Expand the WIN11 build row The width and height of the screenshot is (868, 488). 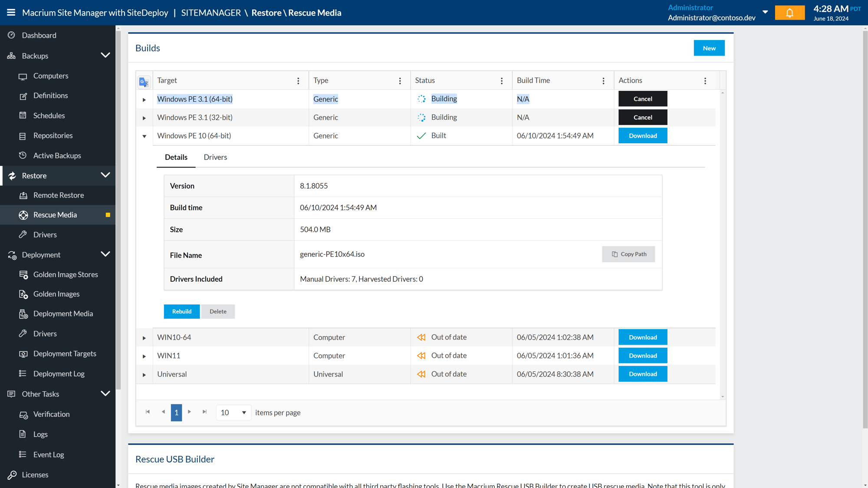pos(144,356)
